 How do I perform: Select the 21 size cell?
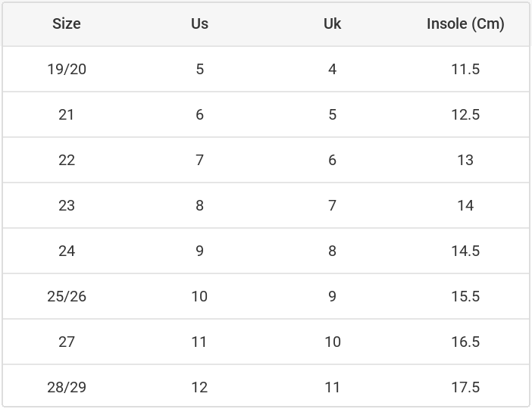(x=67, y=114)
